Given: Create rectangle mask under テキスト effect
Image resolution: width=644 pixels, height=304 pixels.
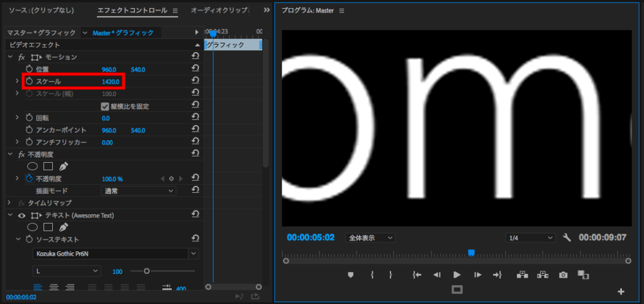Looking at the screenshot, I should pos(48,227).
